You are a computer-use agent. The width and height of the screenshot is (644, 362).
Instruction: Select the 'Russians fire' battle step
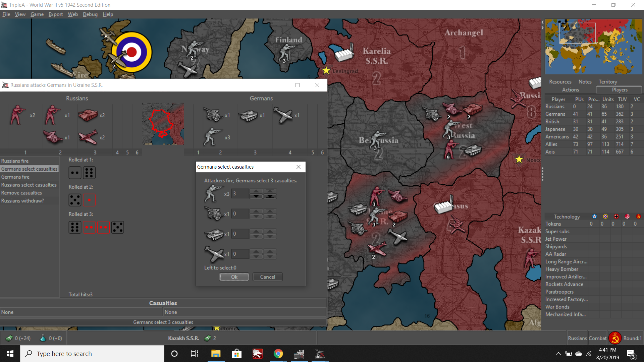point(30,161)
